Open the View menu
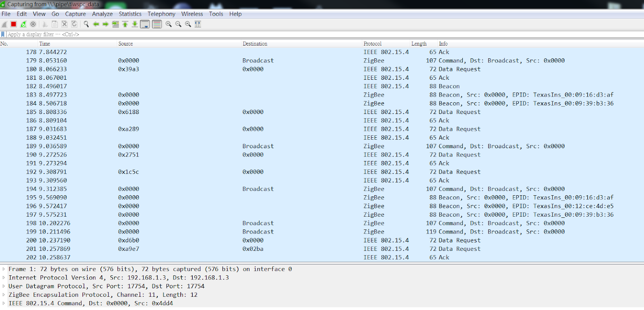Viewport: 644px width, 310px height. (39, 14)
